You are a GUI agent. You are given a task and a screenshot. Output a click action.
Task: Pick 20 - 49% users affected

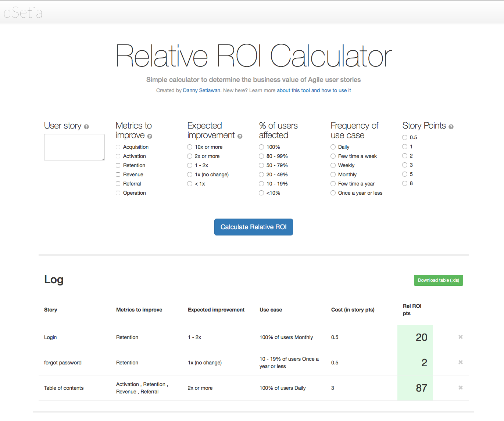coord(261,174)
